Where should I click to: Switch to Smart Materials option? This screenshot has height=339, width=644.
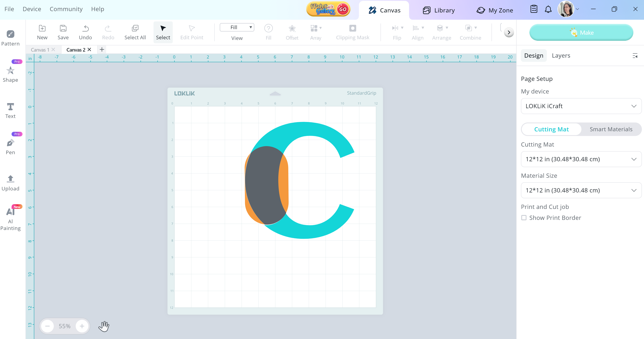(611, 129)
